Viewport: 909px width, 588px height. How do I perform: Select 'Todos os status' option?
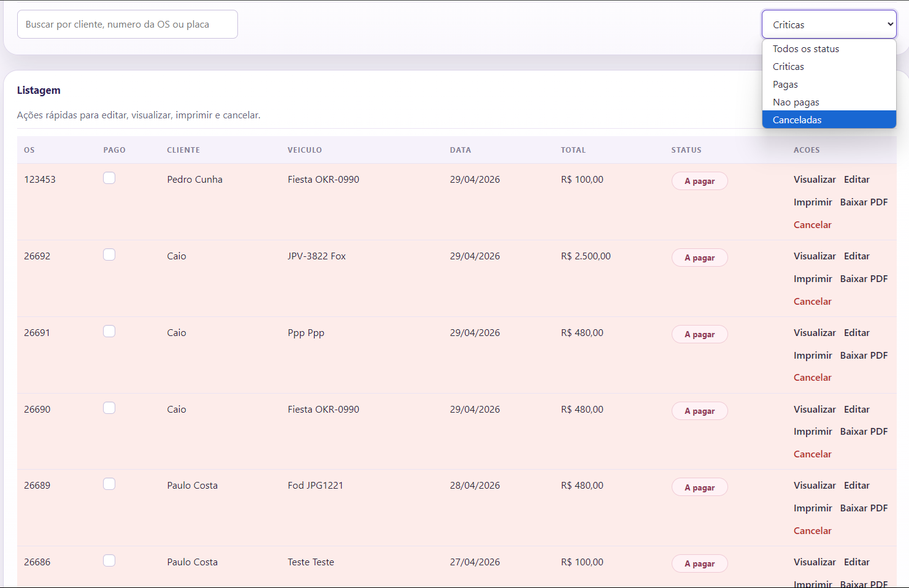pos(829,49)
